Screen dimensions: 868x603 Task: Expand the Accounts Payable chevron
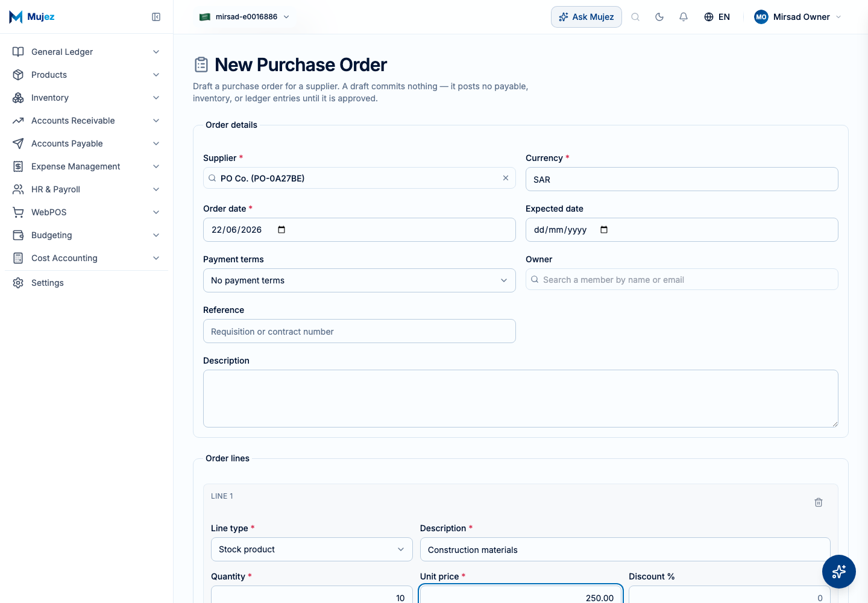pyautogui.click(x=156, y=144)
